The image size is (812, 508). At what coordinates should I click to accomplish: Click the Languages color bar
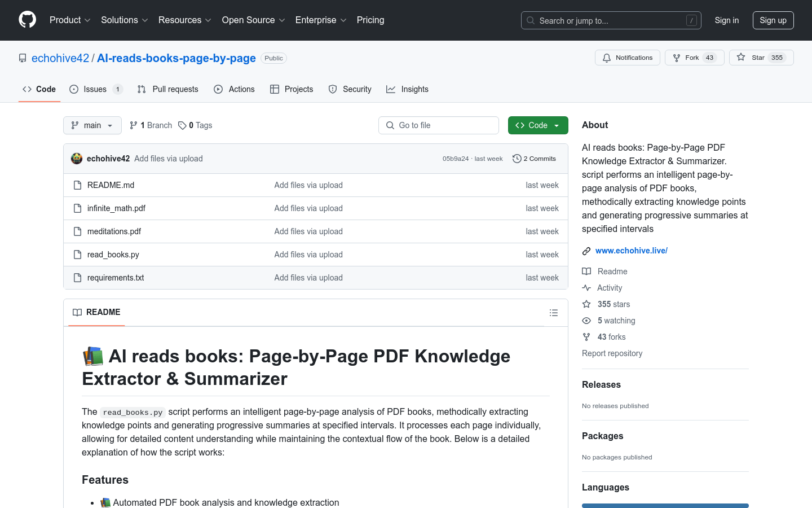[x=665, y=506]
